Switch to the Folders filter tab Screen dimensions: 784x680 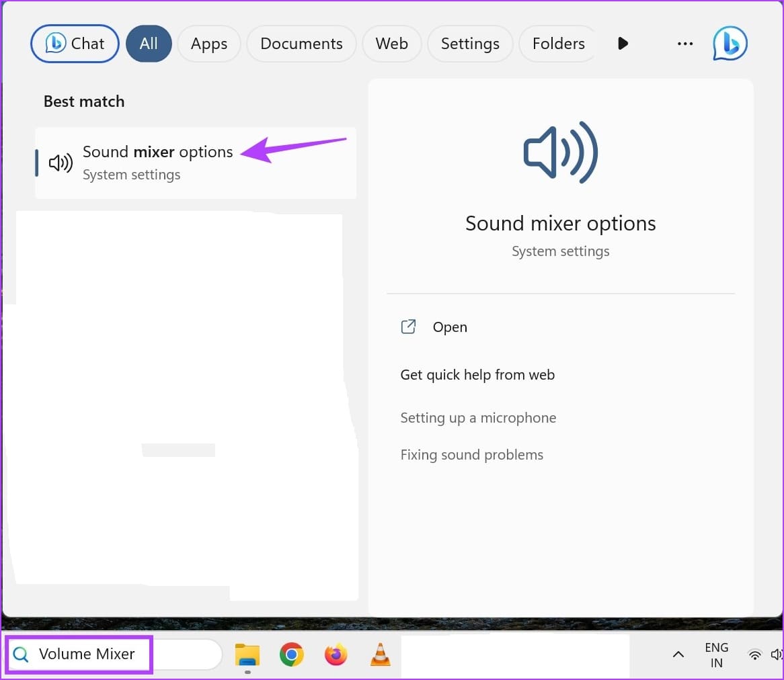(558, 44)
